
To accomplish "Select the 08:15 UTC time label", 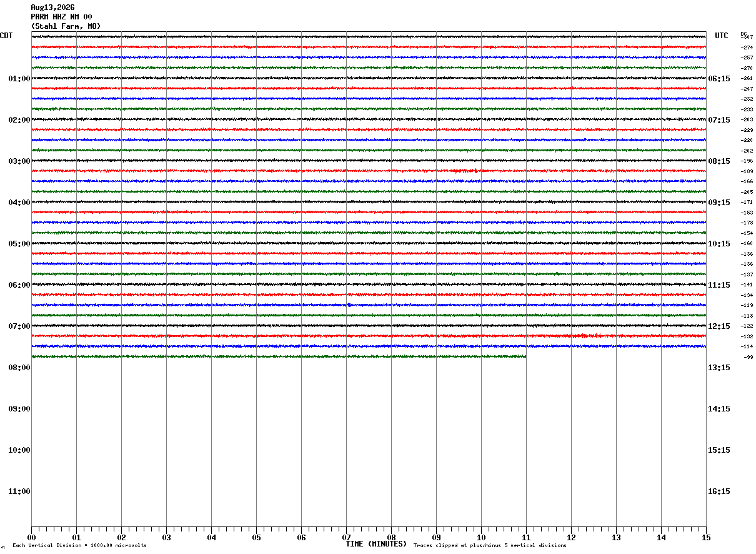I will click(719, 161).
